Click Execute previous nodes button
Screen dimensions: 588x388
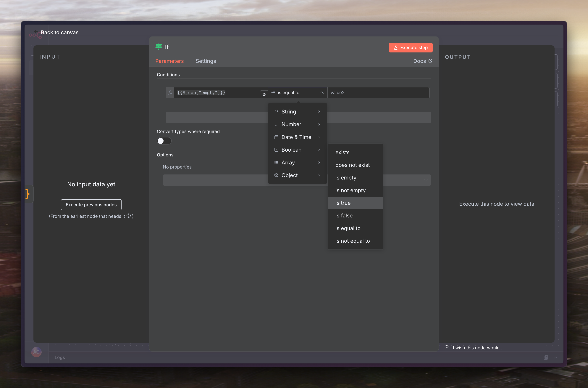(x=91, y=205)
